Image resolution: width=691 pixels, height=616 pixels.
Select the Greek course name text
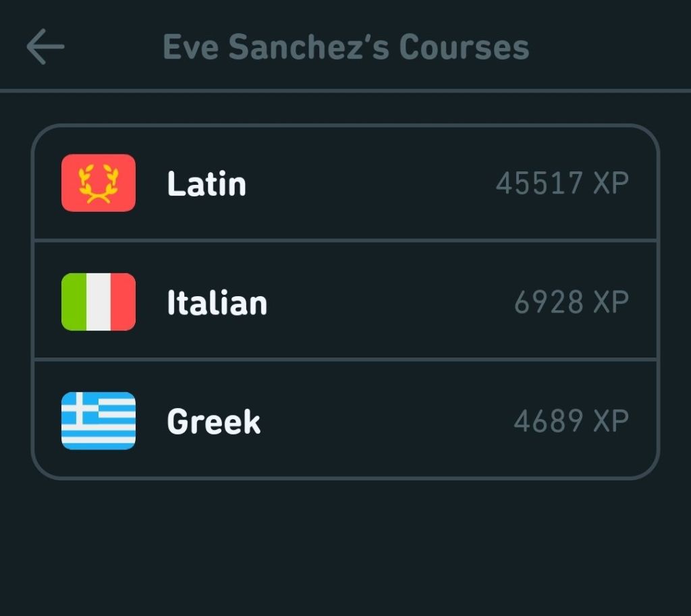(x=213, y=420)
